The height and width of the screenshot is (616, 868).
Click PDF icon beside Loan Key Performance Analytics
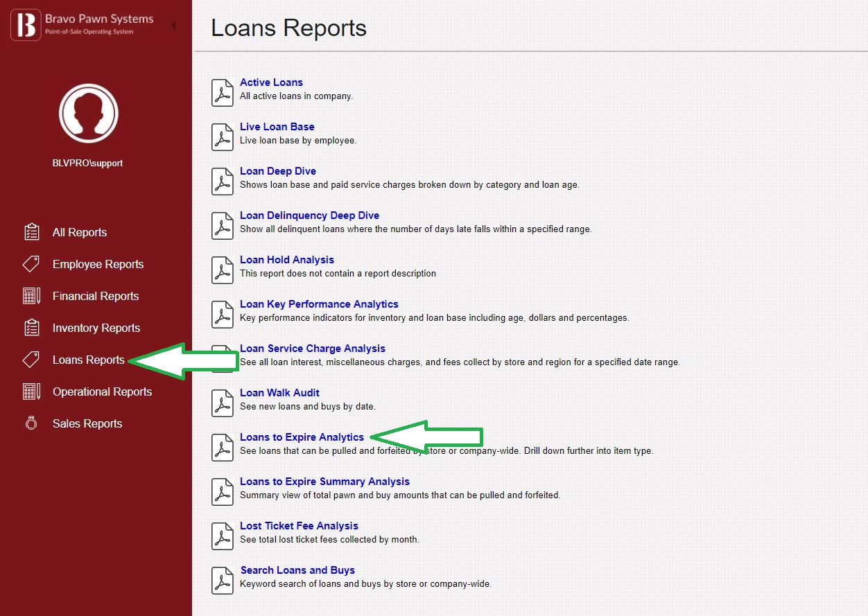click(x=222, y=314)
